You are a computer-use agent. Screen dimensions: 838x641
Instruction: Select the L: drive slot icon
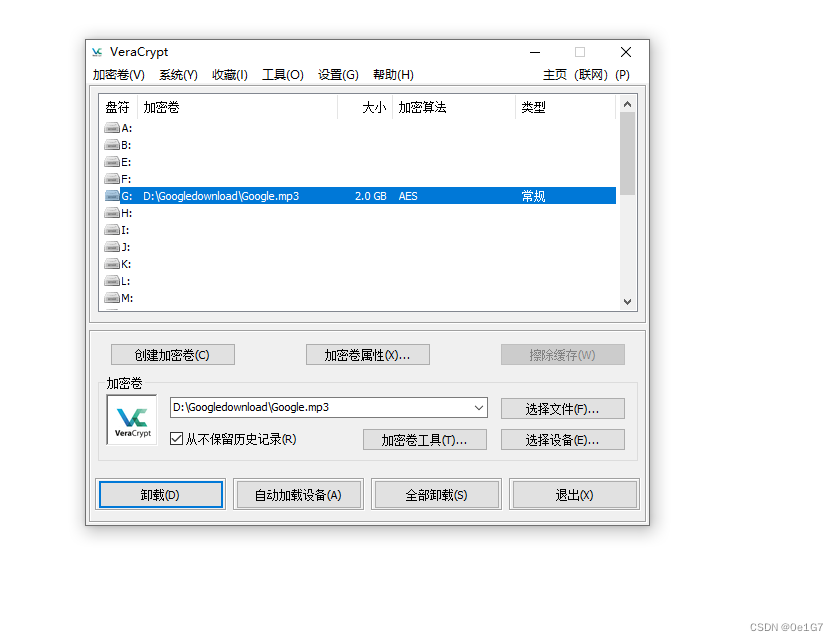tap(112, 281)
